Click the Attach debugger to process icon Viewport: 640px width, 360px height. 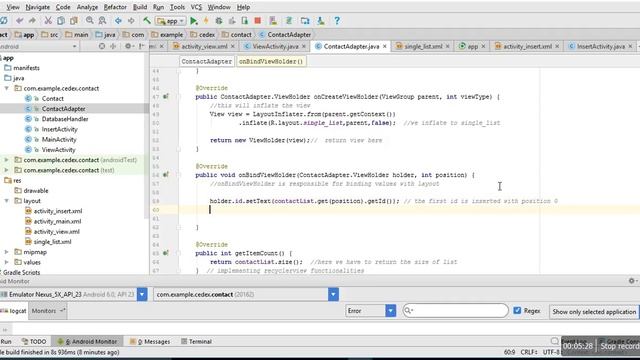coord(244,21)
